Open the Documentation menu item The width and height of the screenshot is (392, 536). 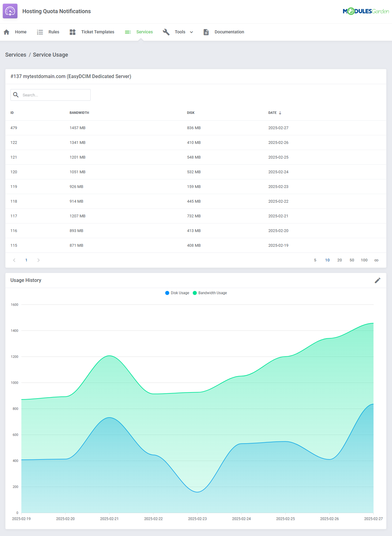click(229, 32)
